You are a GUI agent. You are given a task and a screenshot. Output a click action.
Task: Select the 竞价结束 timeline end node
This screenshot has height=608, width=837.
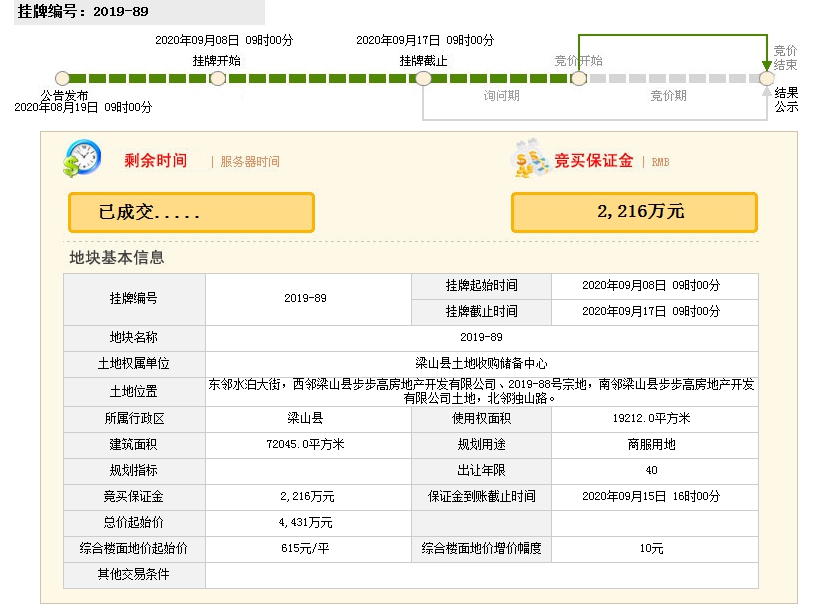[x=767, y=78]
